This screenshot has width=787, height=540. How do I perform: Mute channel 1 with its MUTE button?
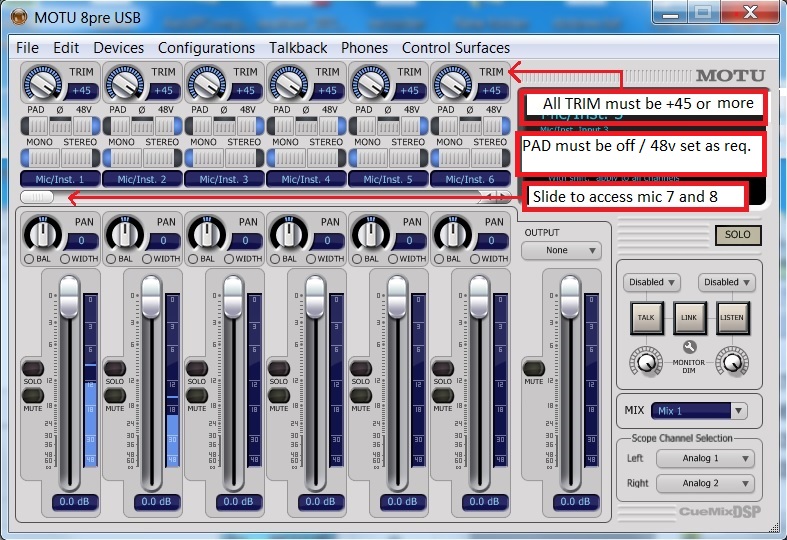tap(33, 395)
